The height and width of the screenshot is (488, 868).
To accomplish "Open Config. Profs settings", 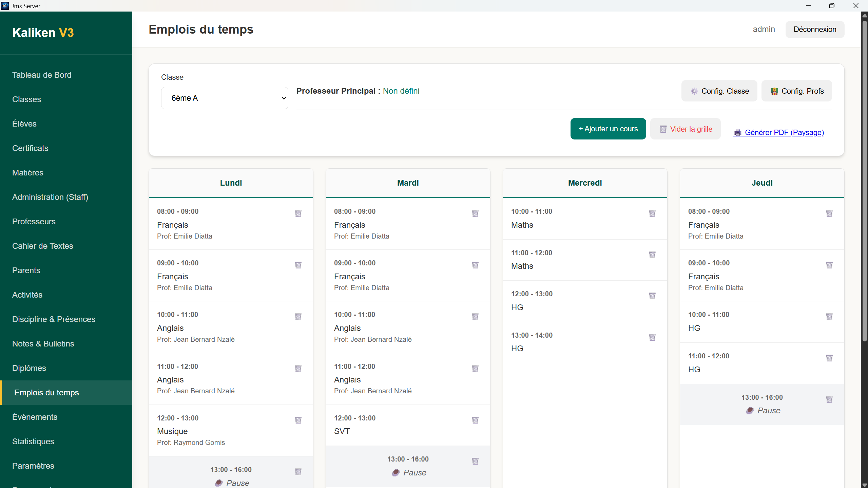I will pos(796,91).
